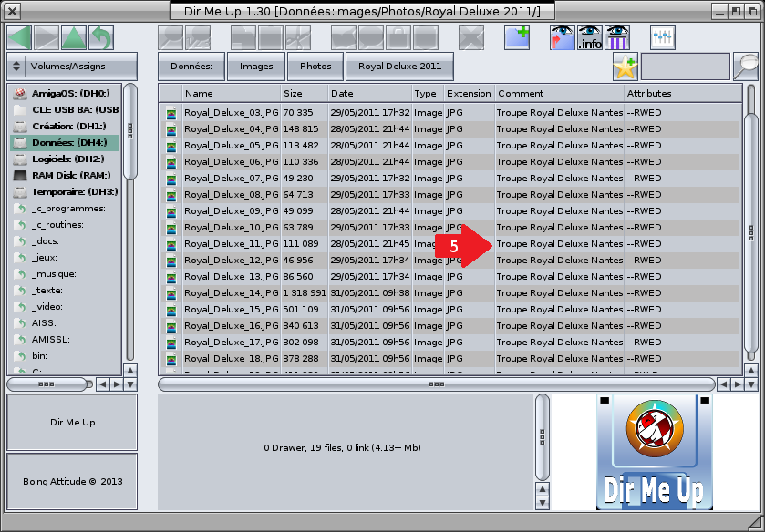Add a bookmark with the star icon
The height and width of the screenshot is (532, 765).
tap(625, 66)
